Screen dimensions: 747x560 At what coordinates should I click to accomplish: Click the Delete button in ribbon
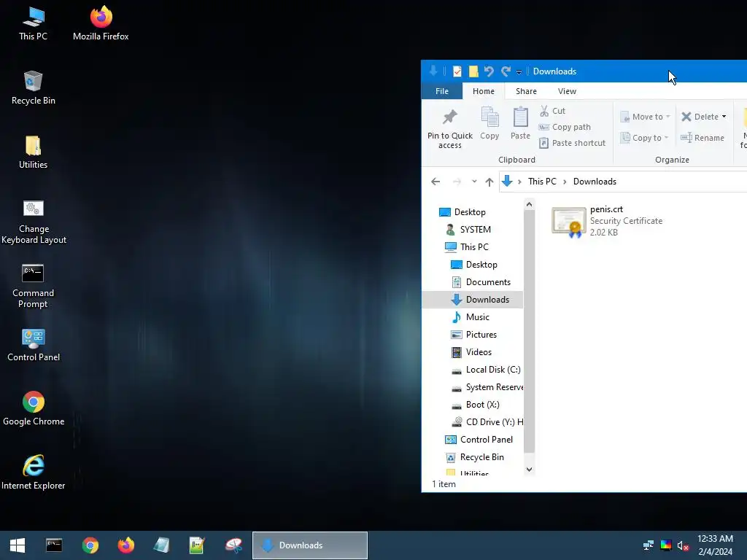(x=700, y=117)
